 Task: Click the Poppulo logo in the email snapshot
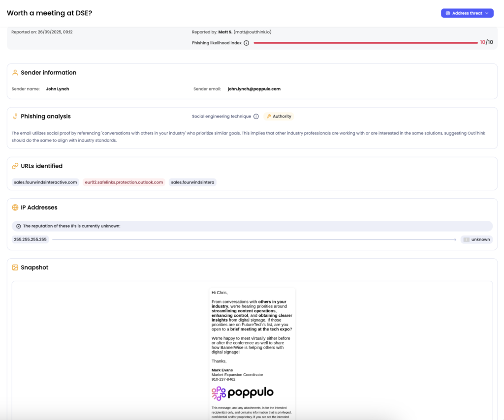(243, 393)
